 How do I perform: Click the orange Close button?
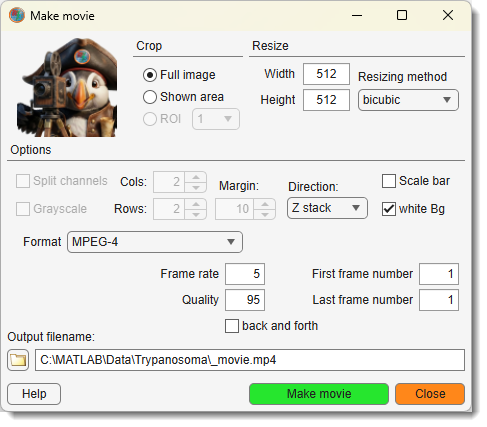click(430, 394)
